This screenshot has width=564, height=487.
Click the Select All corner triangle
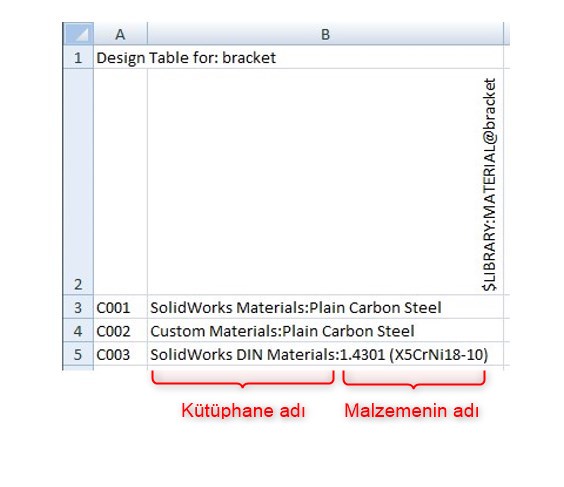pos(78,34)
